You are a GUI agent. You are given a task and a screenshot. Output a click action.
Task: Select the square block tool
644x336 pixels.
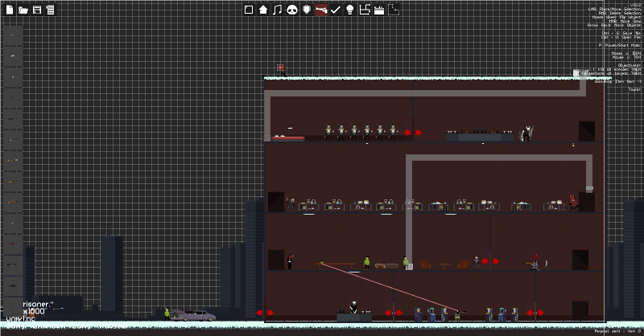coord(249,10)
